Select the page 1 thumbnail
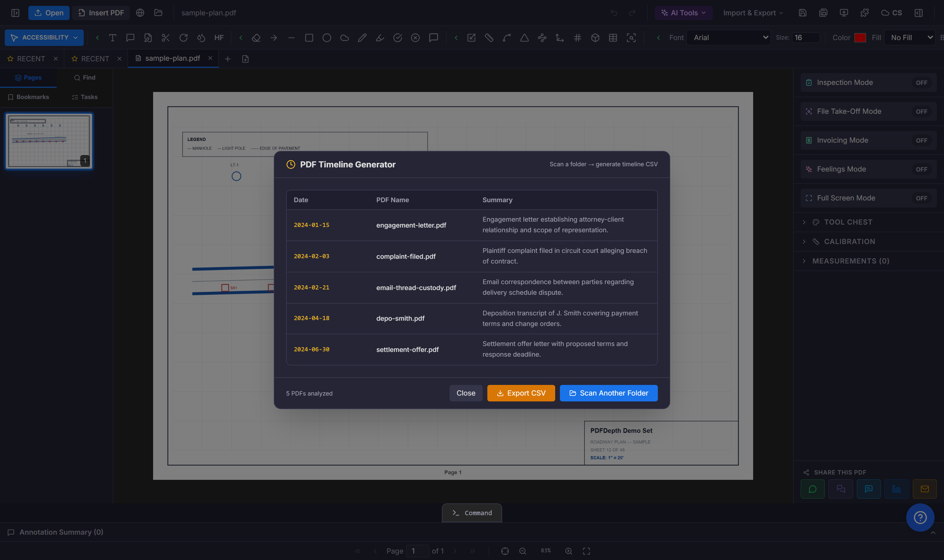The width and height of the screenshot is (944, 560). point(49,141)
